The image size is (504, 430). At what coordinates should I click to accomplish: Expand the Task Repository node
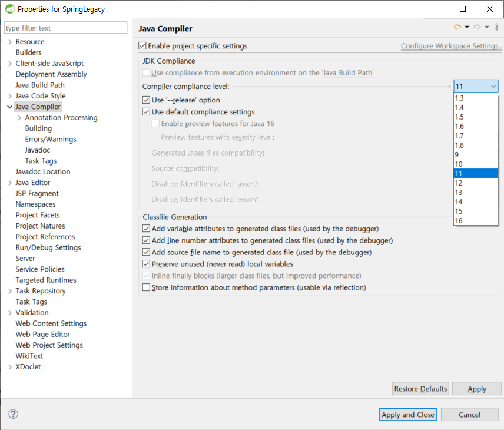tap(10, 291)
